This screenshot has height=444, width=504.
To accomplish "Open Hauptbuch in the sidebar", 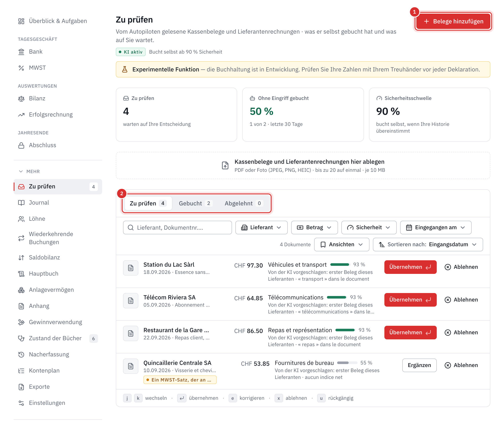I will 58,274.
